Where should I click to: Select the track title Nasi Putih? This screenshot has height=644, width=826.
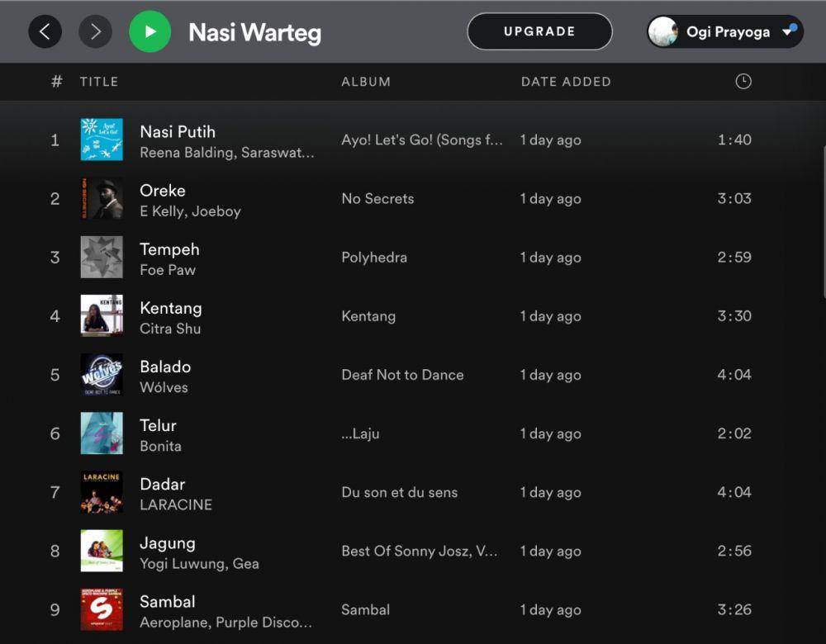[x=178, y=131]
